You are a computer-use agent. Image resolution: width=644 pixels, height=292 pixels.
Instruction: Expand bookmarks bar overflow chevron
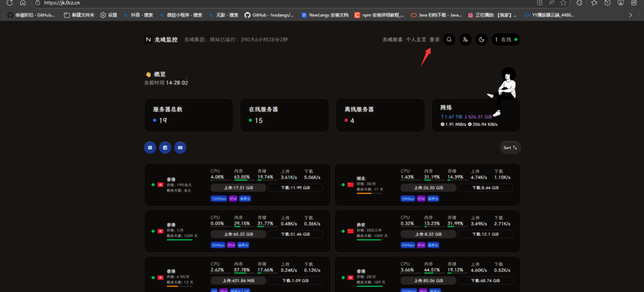(631, 15)
